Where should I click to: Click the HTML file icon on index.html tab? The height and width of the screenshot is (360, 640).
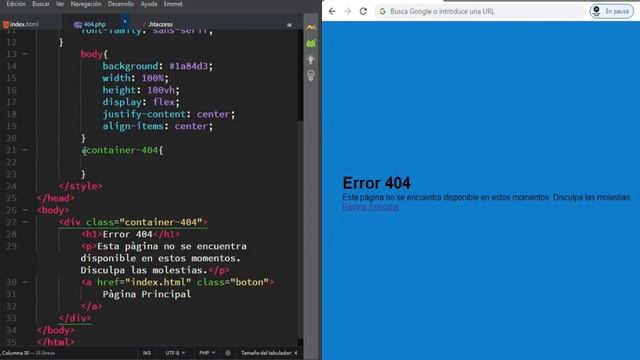click(x=6, y=24)
